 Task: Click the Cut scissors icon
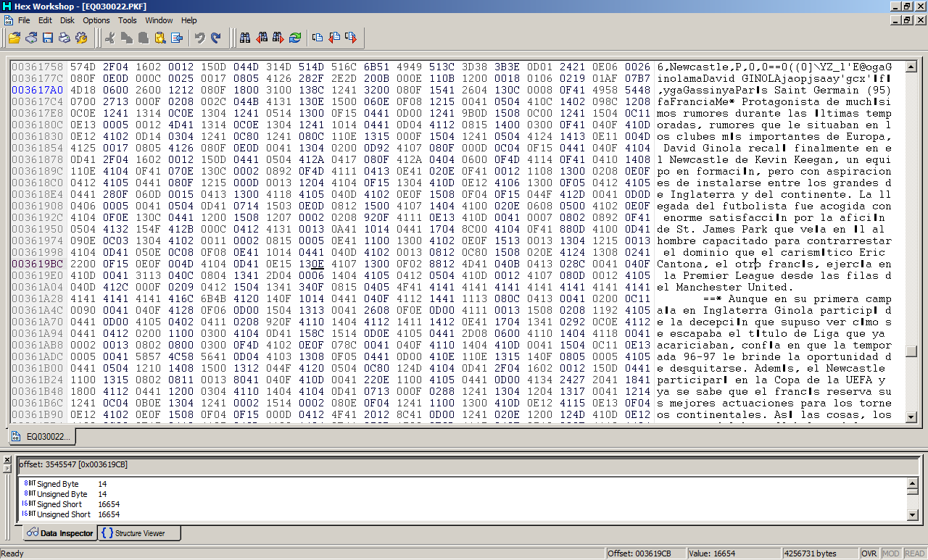(110, 37)
